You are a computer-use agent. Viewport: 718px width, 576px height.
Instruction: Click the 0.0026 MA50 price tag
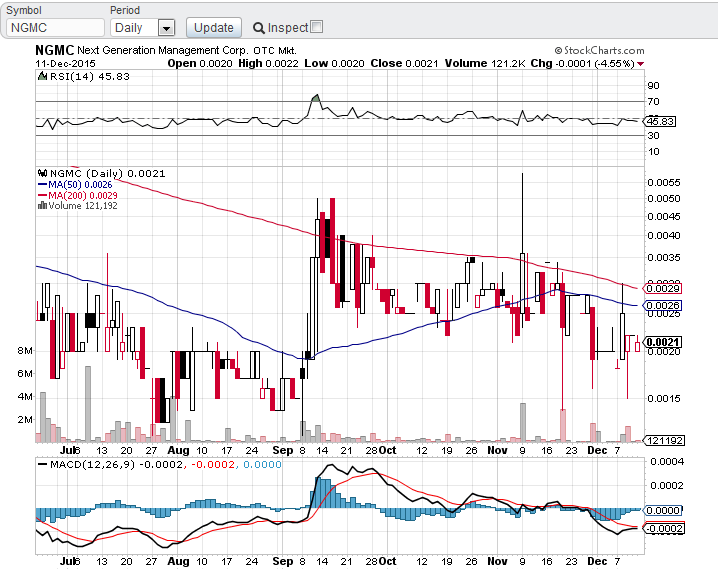click(x=663, y=305)
